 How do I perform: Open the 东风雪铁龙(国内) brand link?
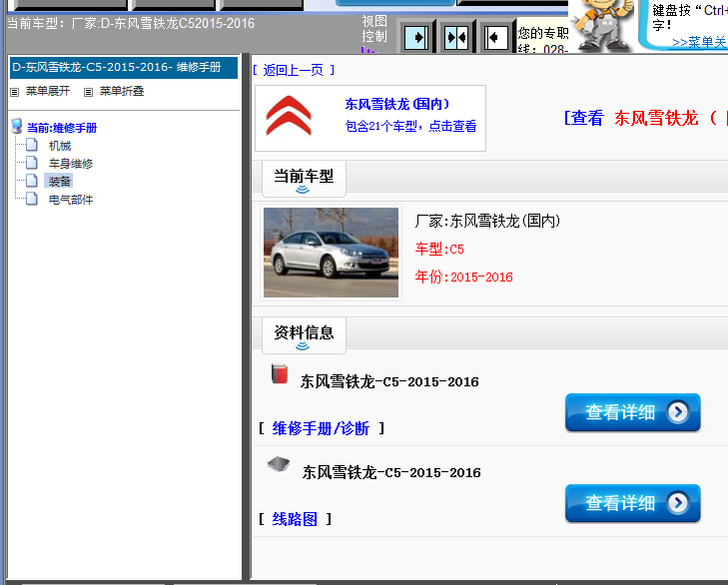[397, 104]
